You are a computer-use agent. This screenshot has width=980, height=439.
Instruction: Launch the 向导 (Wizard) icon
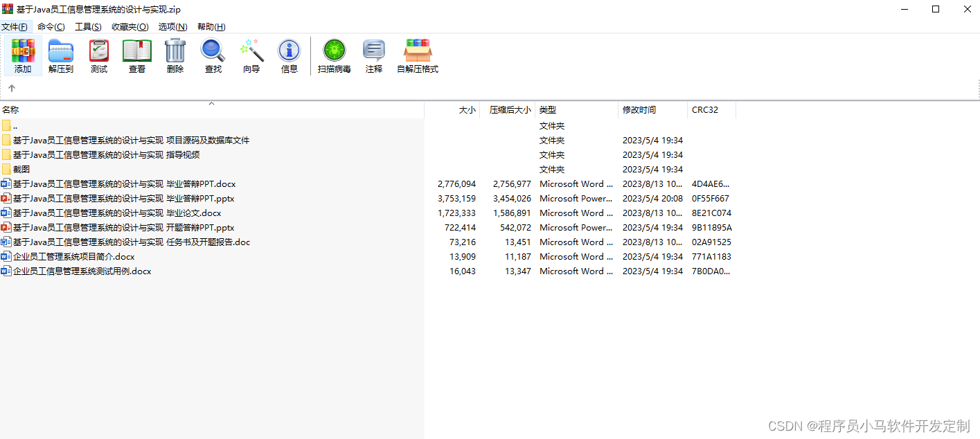(x=251, y=55)
